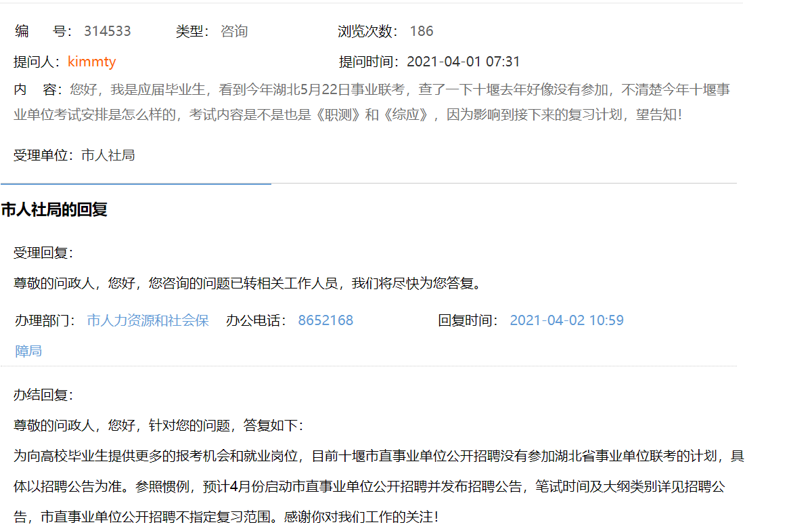Image resolution: width=812 pixels, height=531 pixels.
Task: Click reply time 2021-04-02 10:59
Action: click(566, 320)
